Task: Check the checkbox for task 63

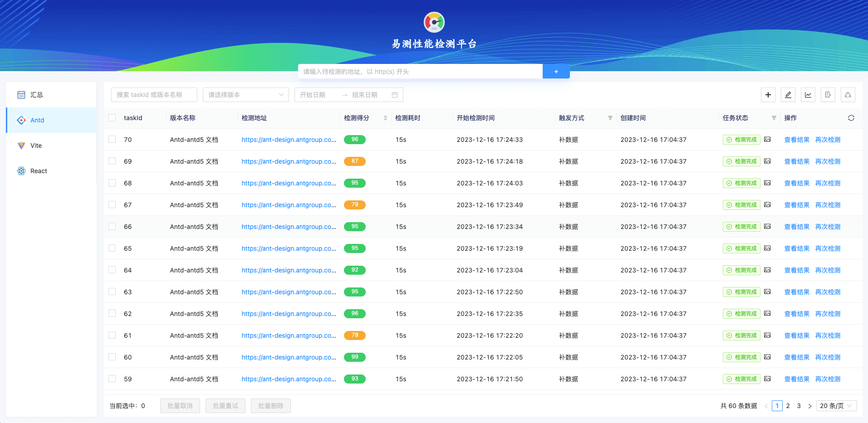Action: 112,292
